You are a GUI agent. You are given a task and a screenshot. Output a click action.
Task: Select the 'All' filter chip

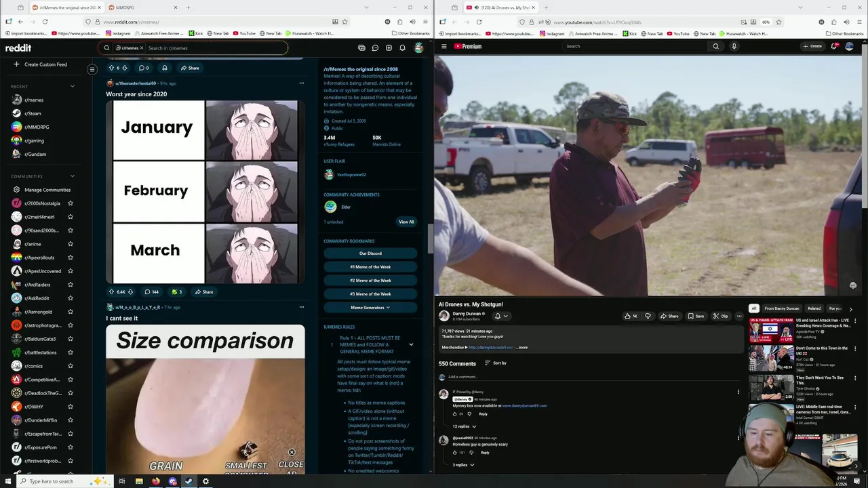753,308
